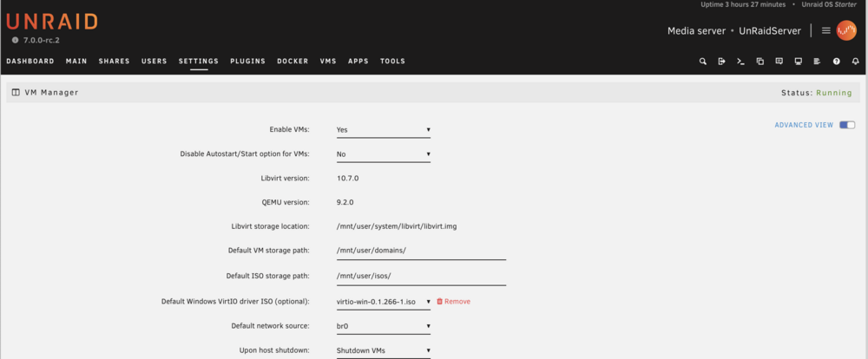Open the Upon host shutdown dropdown
Image resolution: width=868 pixels, height=359 pixels.
point(383,350)
